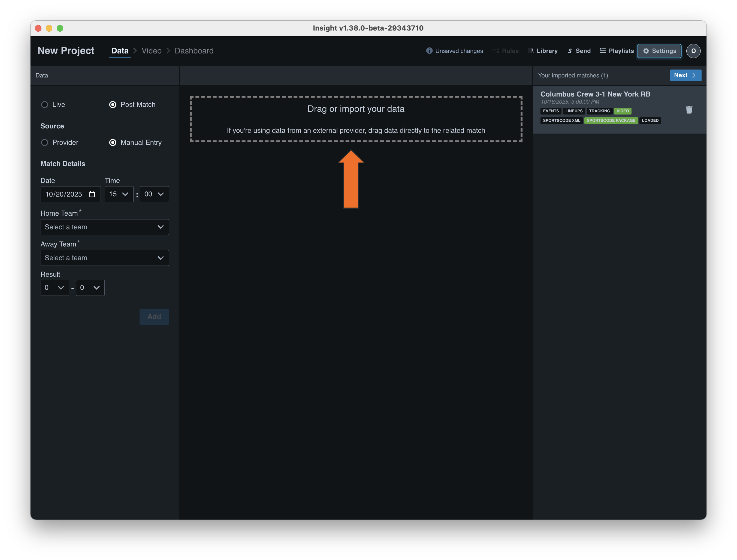Switch to the Dashboard step tab
This screenshot has width=737, height=560.
[x=194, y=51]
